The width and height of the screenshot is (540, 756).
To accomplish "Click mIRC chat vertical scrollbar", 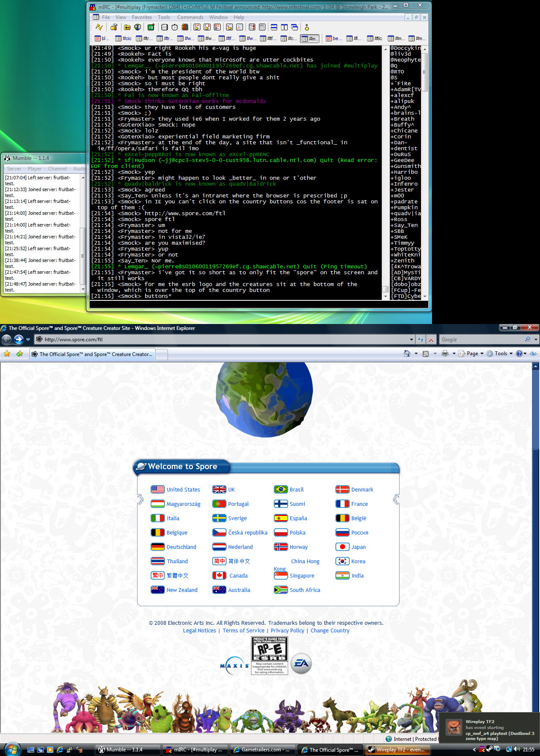I will pyautogui.click(x=385, y=173).
